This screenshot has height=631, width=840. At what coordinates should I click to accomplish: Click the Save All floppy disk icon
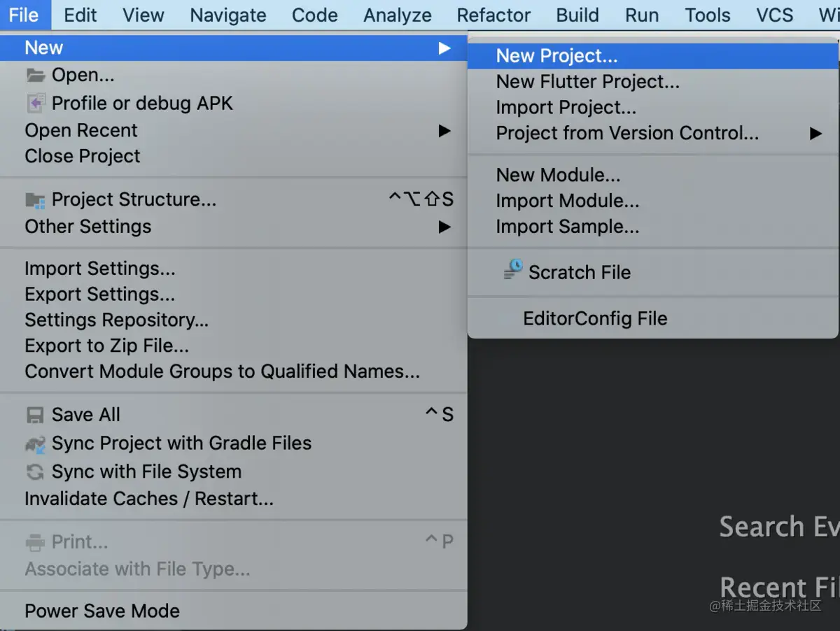tap(35, 416)
